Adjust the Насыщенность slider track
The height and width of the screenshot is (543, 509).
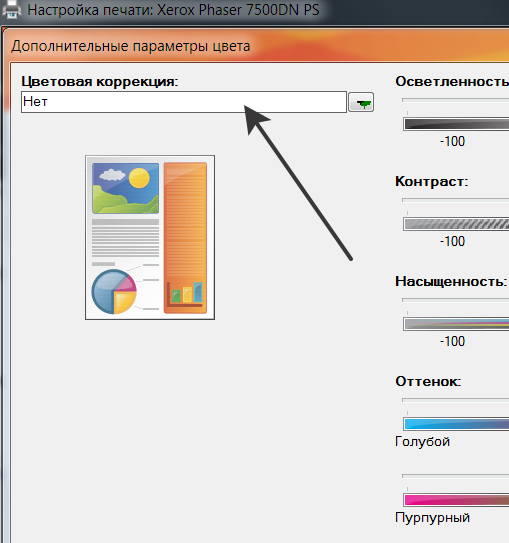point(455,300)
